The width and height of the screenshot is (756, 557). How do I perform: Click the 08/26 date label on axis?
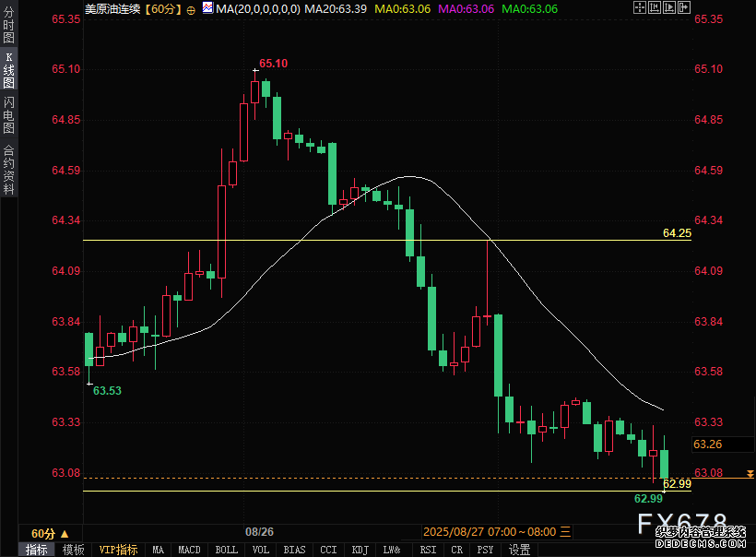point(259,532)
